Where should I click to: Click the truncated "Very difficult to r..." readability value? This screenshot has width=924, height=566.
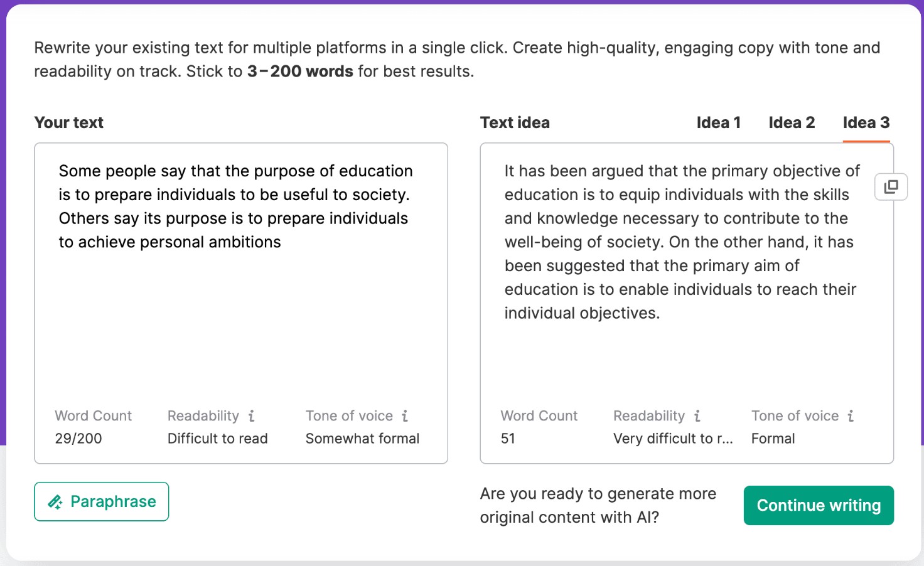[x=672, y=439]
